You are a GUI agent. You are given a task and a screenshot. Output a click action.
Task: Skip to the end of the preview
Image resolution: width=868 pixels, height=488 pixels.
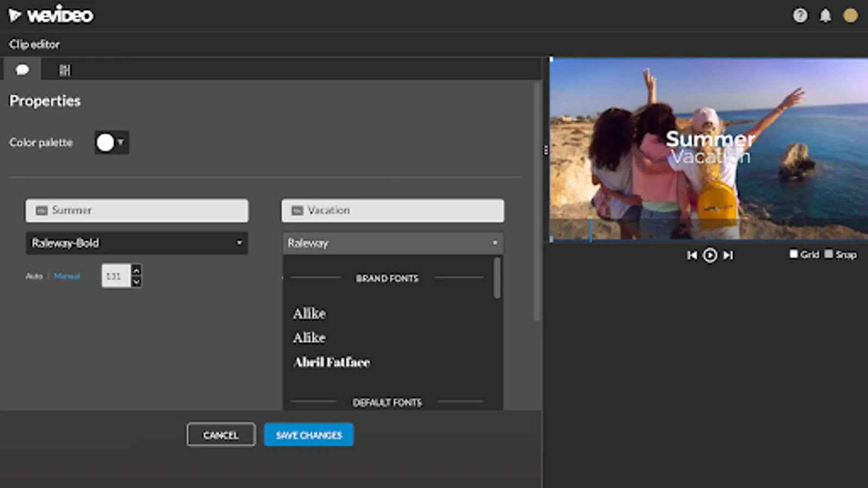728,255
